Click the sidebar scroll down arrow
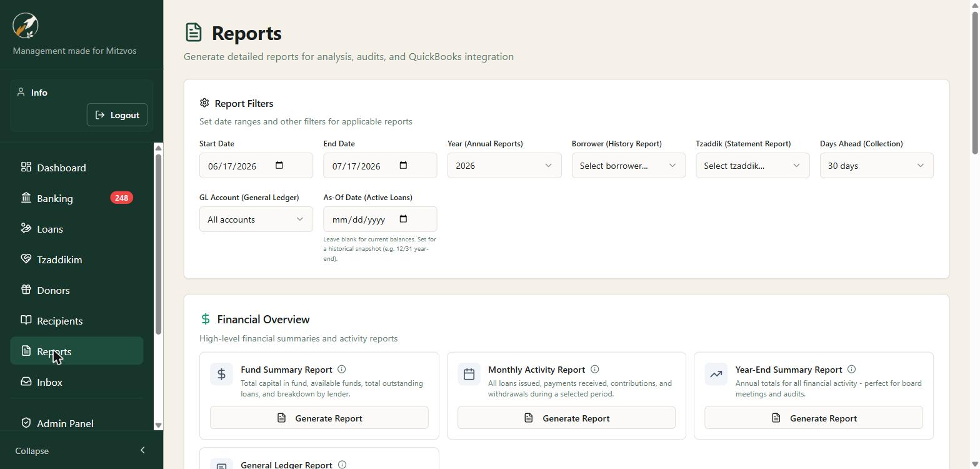 pos(158,425)
